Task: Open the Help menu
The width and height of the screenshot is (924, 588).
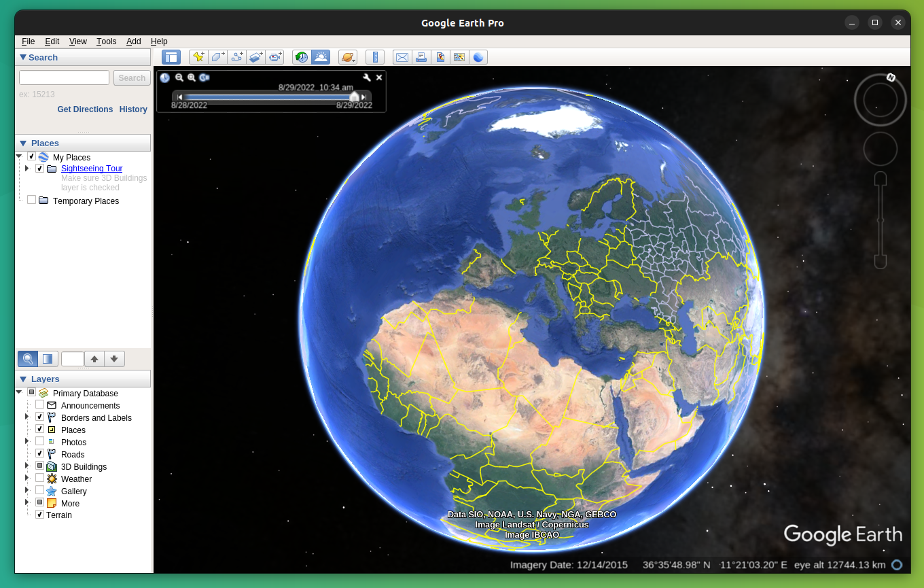Action: pos(159,41)
